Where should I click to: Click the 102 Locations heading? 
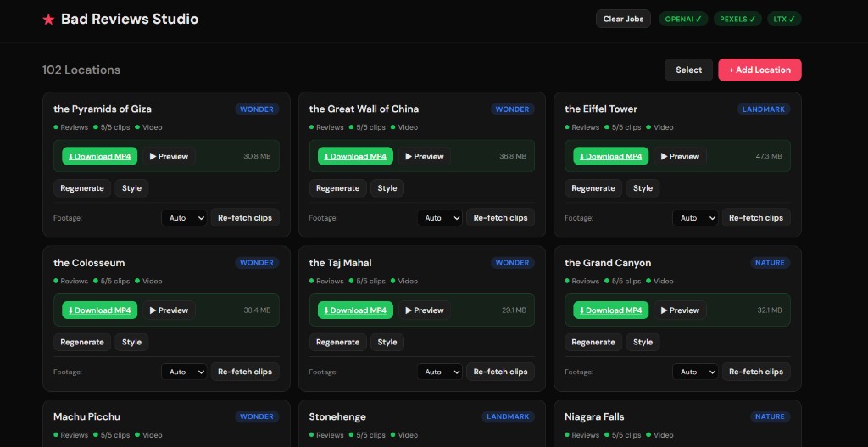coord(81,70)
